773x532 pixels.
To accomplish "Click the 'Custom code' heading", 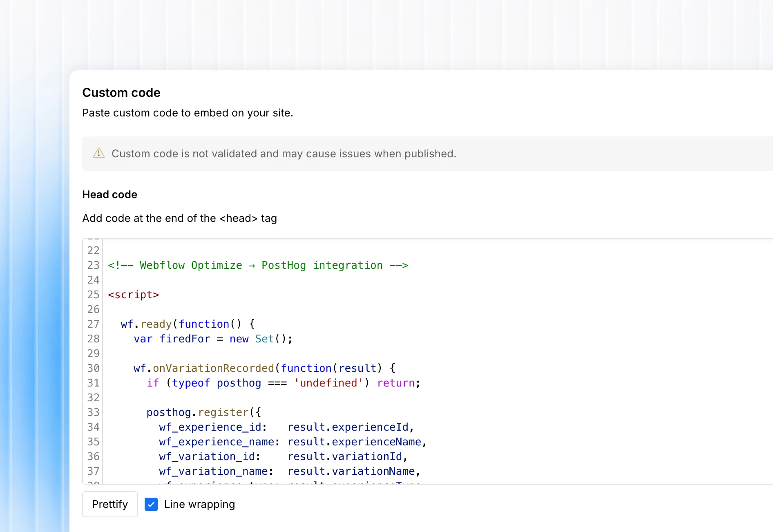I will click(x=121, y=93).
